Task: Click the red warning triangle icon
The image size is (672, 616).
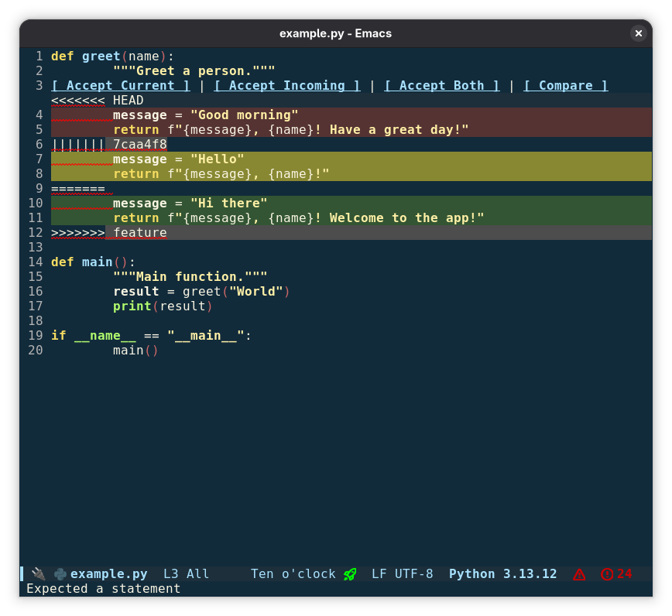Action: click(x=578, y=574)
